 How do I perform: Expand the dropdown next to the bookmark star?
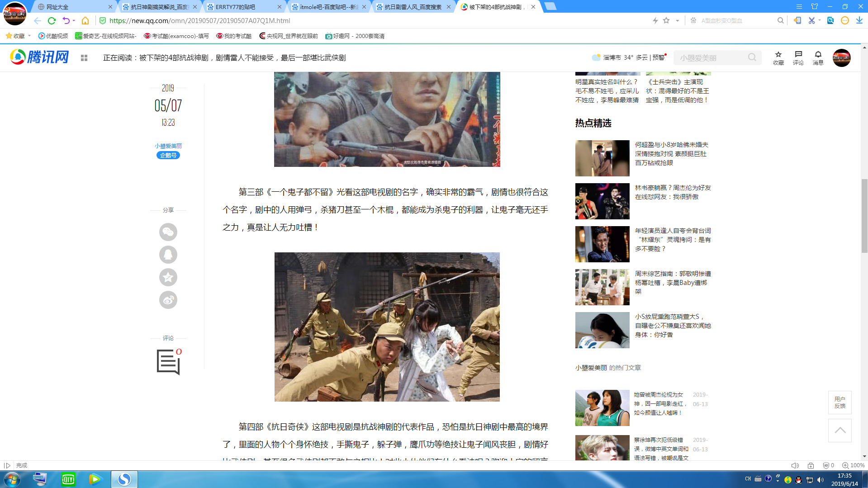(678, 20)
